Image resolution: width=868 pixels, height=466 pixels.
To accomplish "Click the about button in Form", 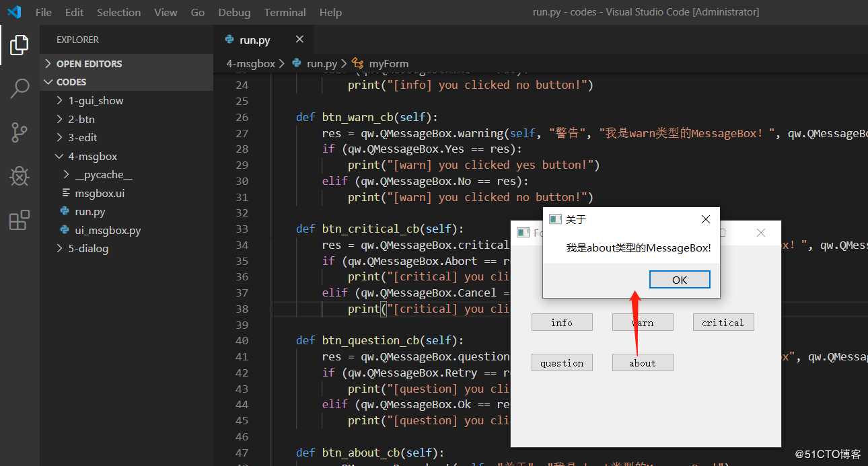I will (643, 363).
